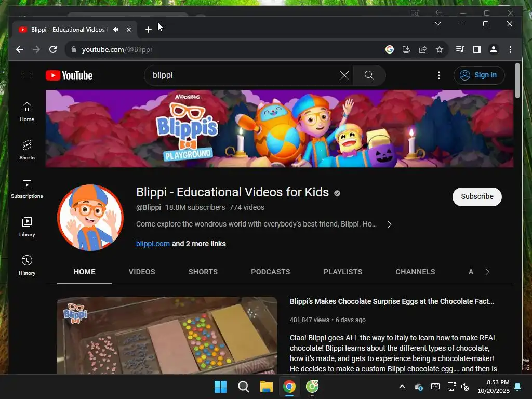Go to Home in YouTube sidebar
Screen dimensions: 532x399
[x=27, y=112]
